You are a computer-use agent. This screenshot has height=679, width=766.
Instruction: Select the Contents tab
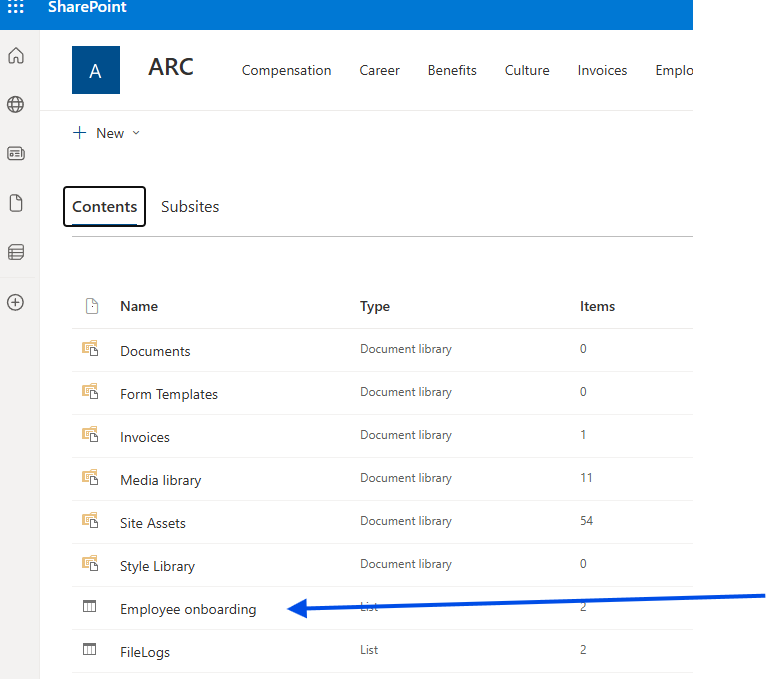104,207
